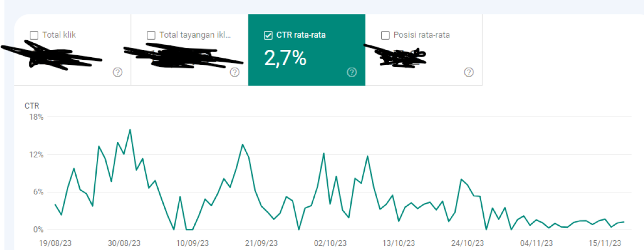Uncheck the CTR rata-rata checkbox

268,35
